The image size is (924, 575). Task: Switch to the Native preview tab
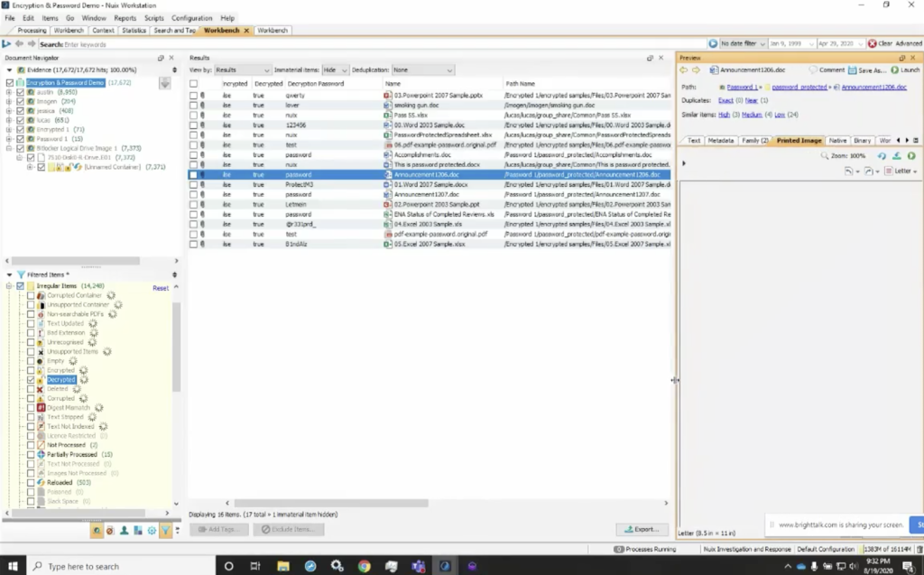click(x=837, y=140)
